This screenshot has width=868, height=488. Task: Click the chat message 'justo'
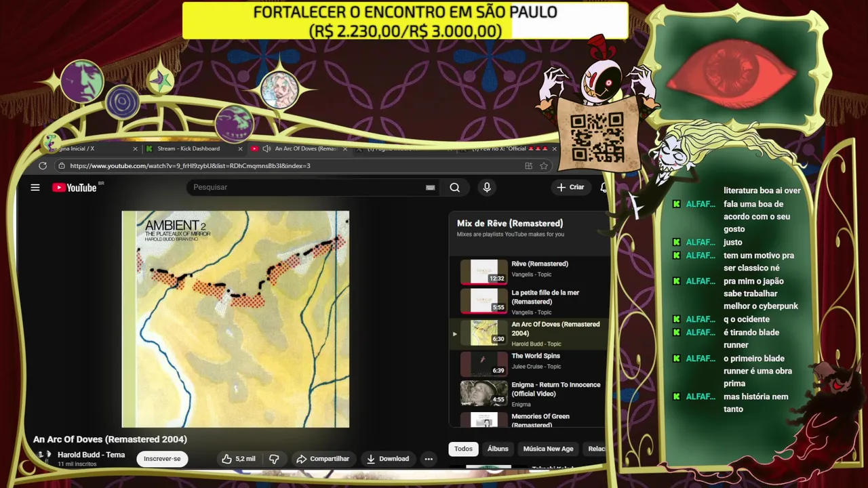click(x=733, y=242)
